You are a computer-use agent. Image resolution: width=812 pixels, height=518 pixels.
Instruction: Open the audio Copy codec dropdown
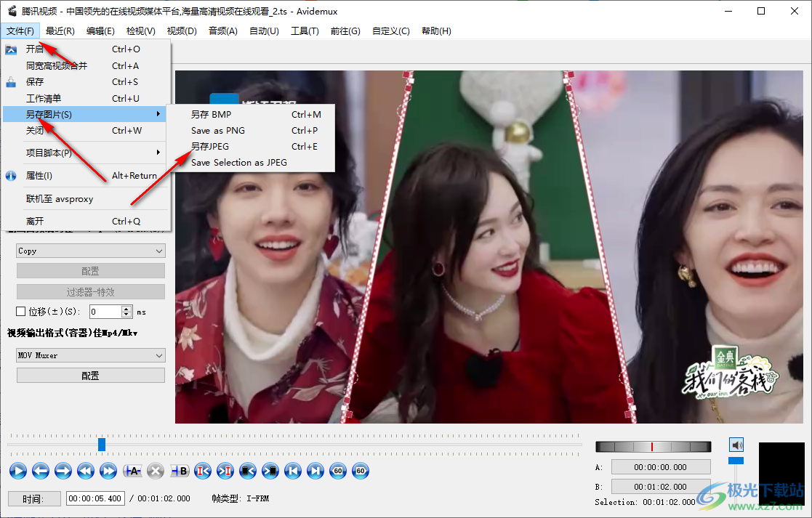point(91,251)
